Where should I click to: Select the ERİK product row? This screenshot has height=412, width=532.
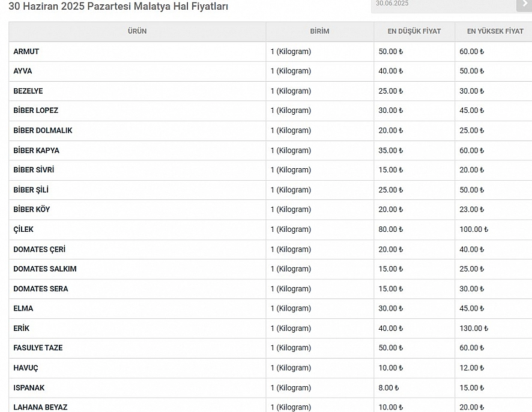point(270,328)
